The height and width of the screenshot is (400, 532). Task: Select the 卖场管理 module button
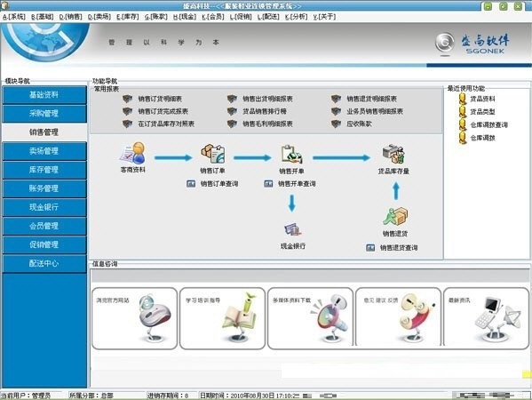44,151
